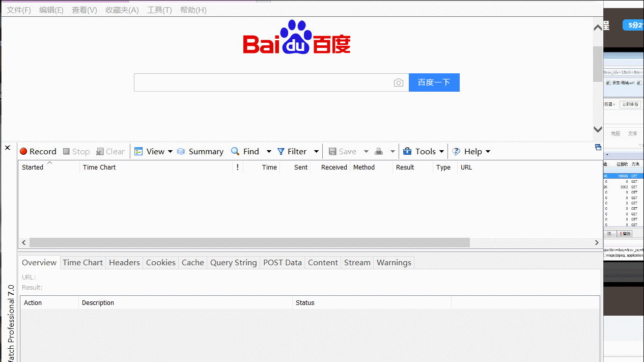Open the 文件(F) menu
The height and width of the screenshot is (362, 644).
pyautogui.click(x=19, y=10)
